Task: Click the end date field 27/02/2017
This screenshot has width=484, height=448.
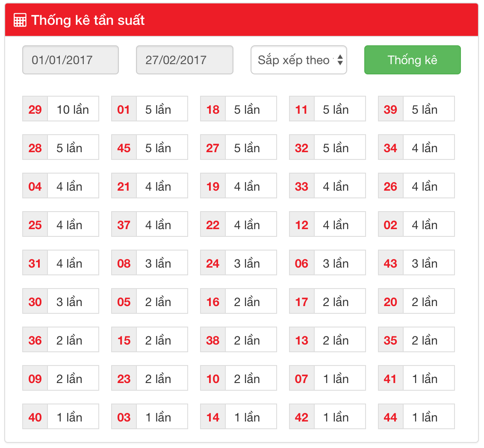Action: (x=184, y=60)
